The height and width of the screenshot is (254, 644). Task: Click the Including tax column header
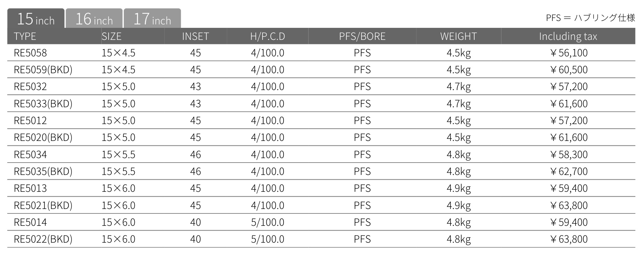click(568, 36)
